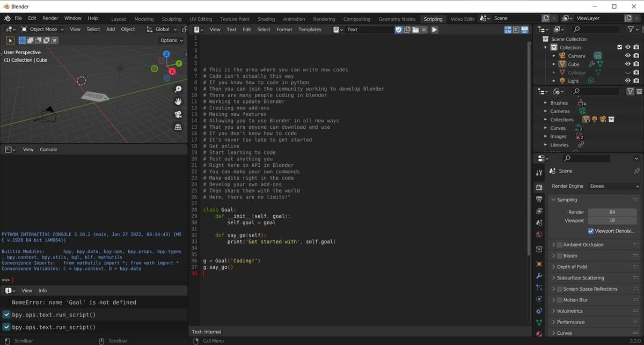Select the Camera object in outliner
The width and height of the screenshot is (644, 345).
coord(576,56)
